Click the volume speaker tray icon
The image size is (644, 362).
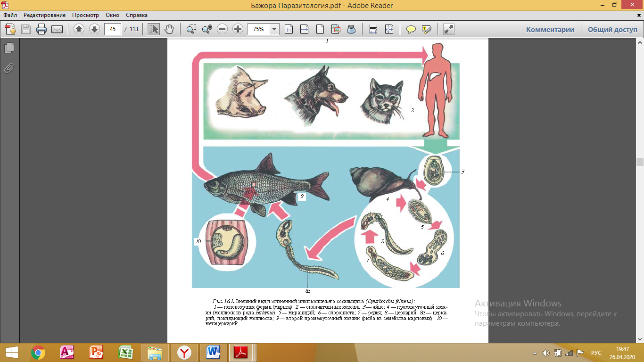click(546, 353)
